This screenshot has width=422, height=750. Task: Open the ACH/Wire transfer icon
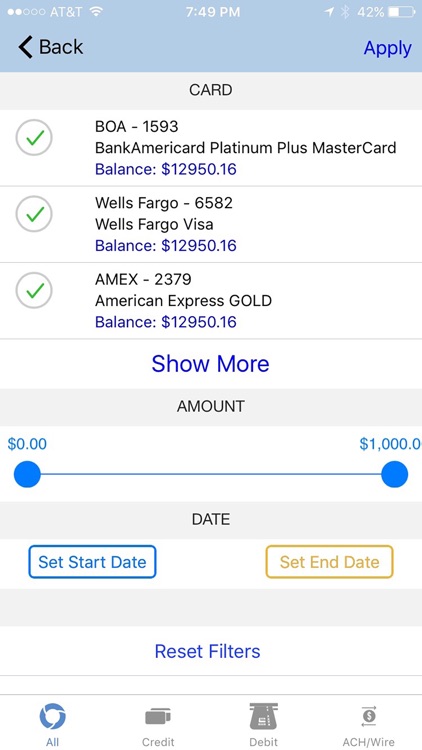click(x=369, y=716)
